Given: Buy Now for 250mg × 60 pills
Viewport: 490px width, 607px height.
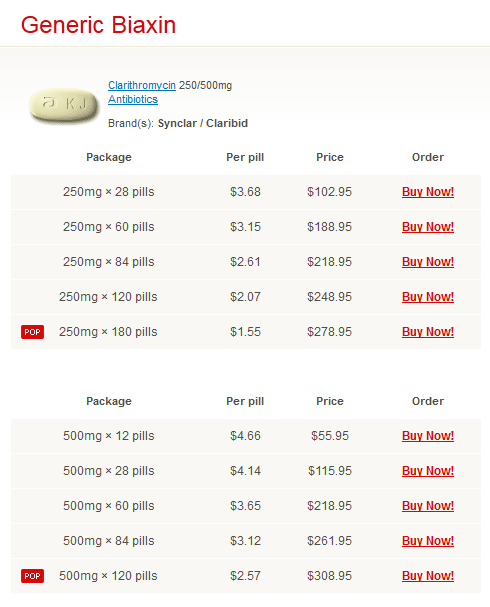Looking at the screenshot, I should 428,226.
